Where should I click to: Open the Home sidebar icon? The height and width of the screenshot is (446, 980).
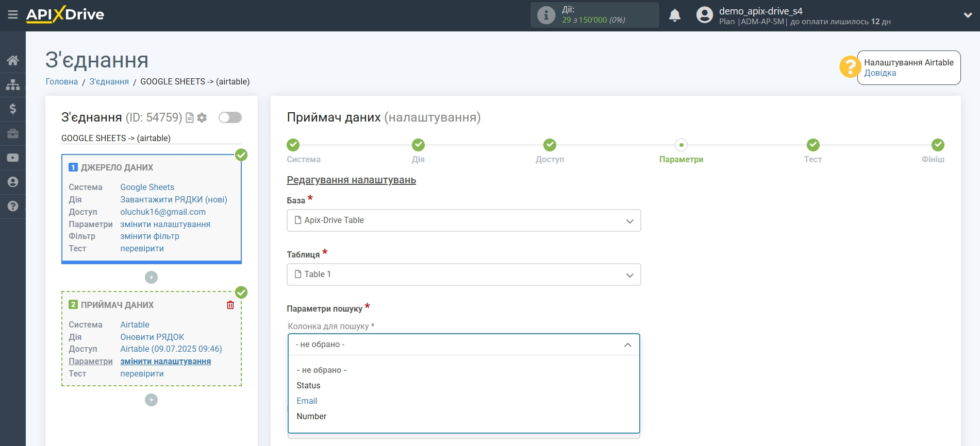coord(13,60)
